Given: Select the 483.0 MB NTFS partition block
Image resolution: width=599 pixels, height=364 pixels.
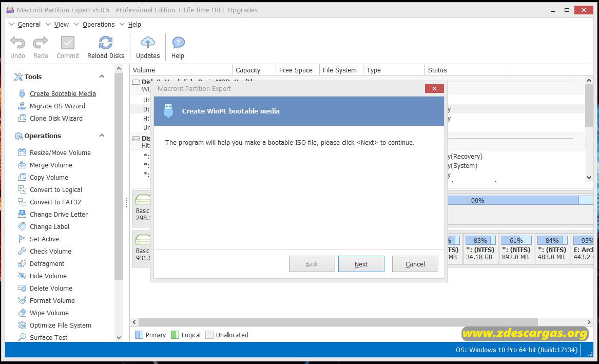Looking at the screenshot, I should pos(552,249).
